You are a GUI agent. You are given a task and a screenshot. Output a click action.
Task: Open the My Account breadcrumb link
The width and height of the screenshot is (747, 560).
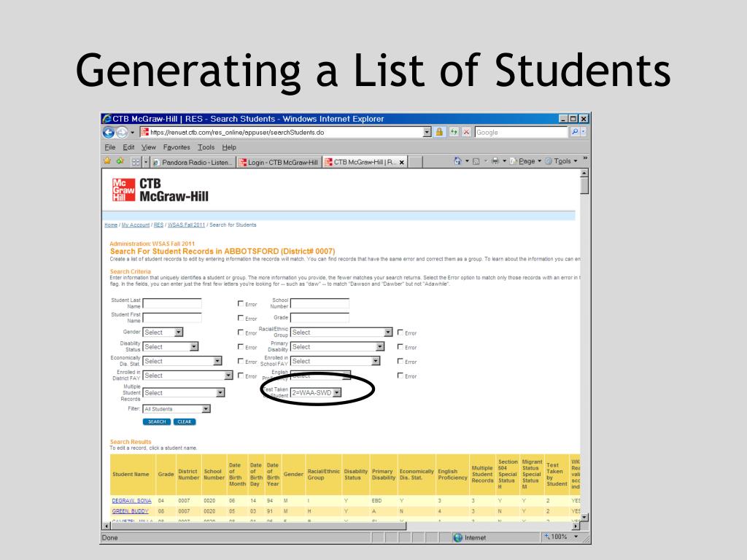pos(135,225)
